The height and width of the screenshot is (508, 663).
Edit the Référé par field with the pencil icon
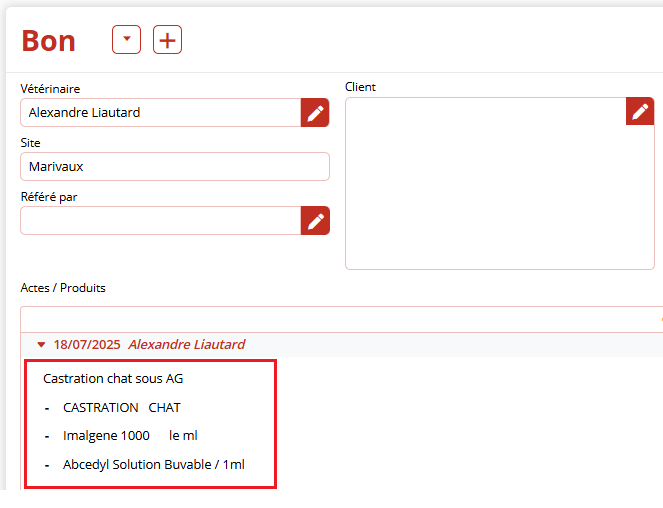click(315, 220)
